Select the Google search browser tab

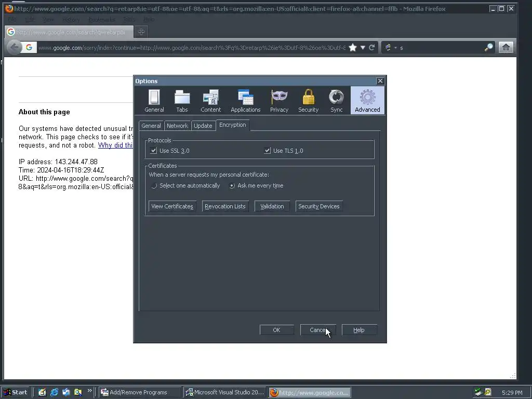click(69, 32)
